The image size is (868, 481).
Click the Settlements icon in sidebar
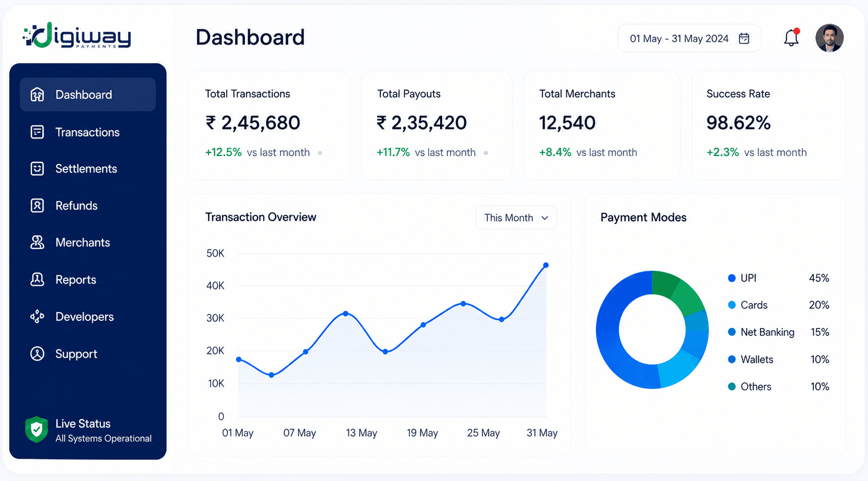[37, 169]
